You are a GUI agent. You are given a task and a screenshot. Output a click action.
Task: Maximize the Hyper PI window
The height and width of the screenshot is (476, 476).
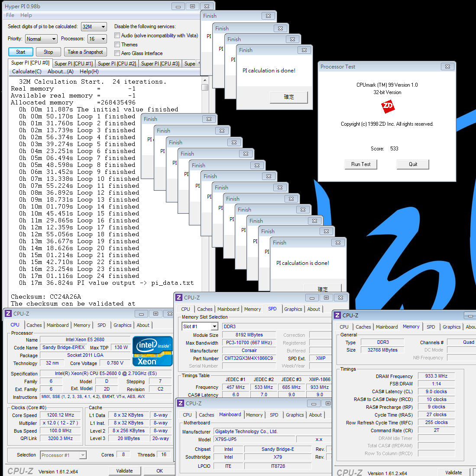192,7
